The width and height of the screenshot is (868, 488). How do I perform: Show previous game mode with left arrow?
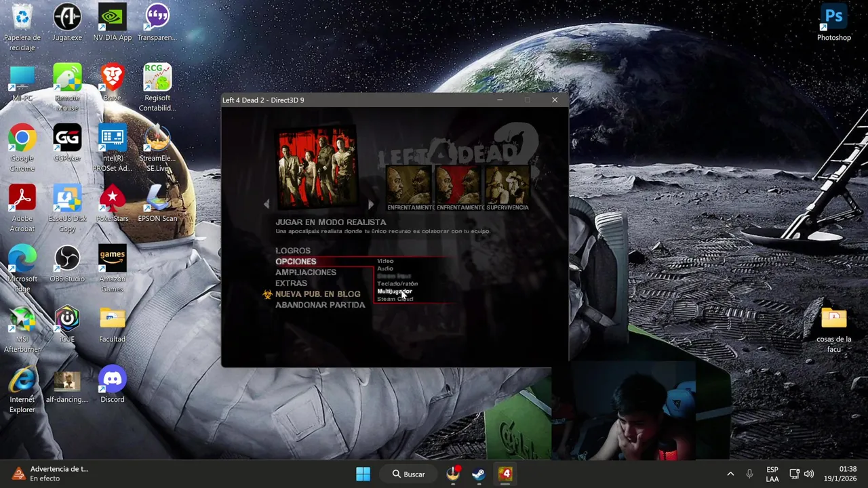(x=267, y=203)
